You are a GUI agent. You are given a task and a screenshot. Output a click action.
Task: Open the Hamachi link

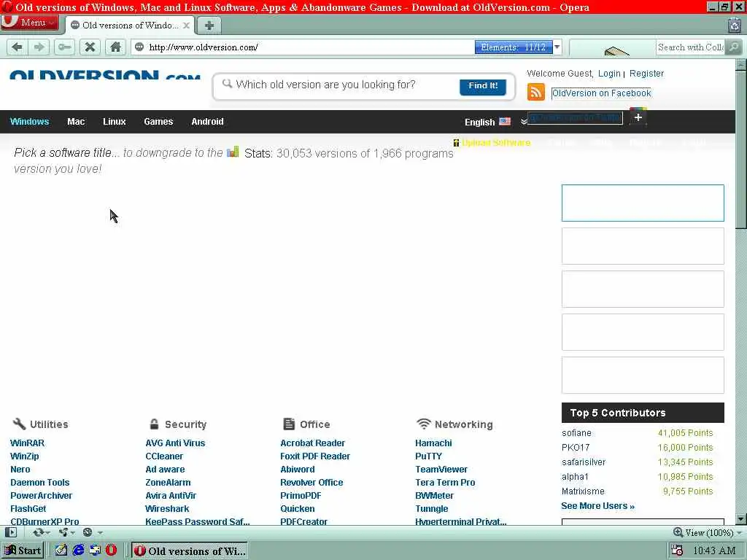point(433,443)
